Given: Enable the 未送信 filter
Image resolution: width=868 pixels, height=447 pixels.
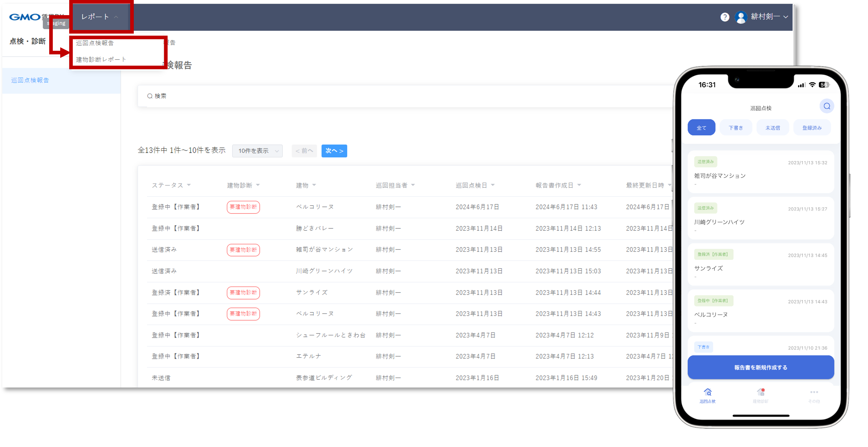Looking at the screenshot, I should [x=772, y=127].
